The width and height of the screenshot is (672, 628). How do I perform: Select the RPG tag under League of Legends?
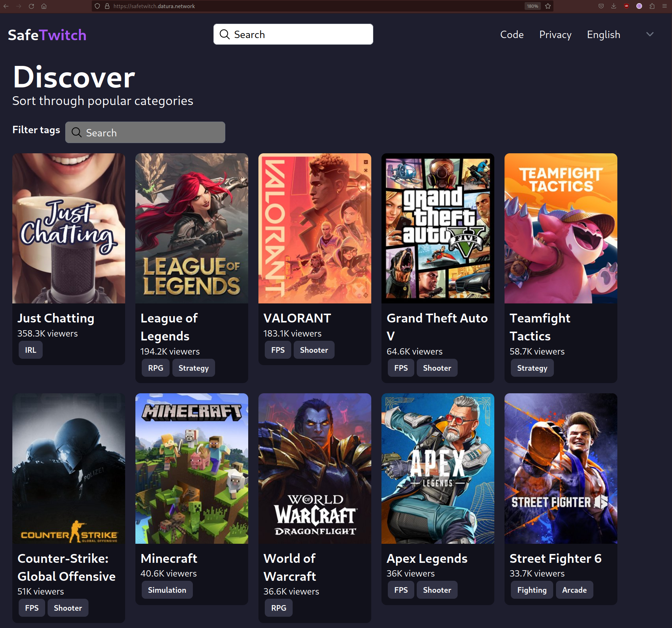click(x=155, y=368)
